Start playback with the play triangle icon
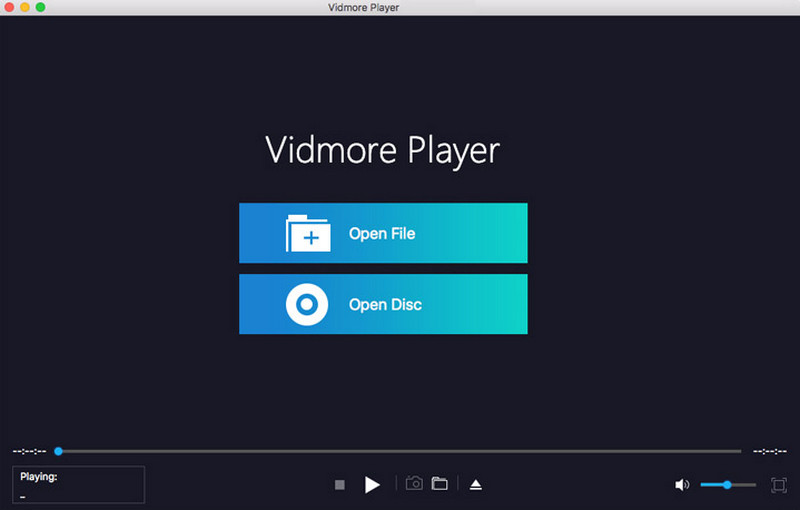Screen dimensions: 800x510 pos(372,484)
